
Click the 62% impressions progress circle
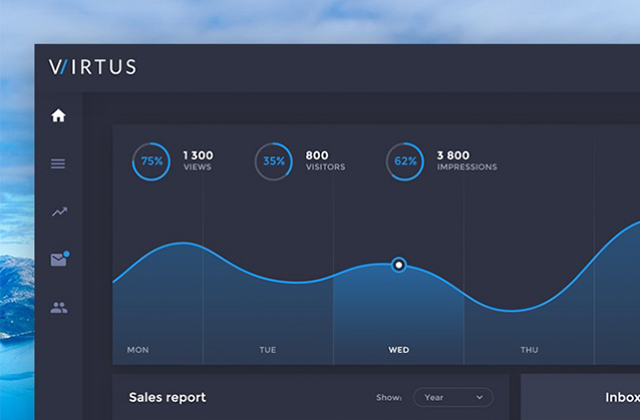tap(405, 161)
